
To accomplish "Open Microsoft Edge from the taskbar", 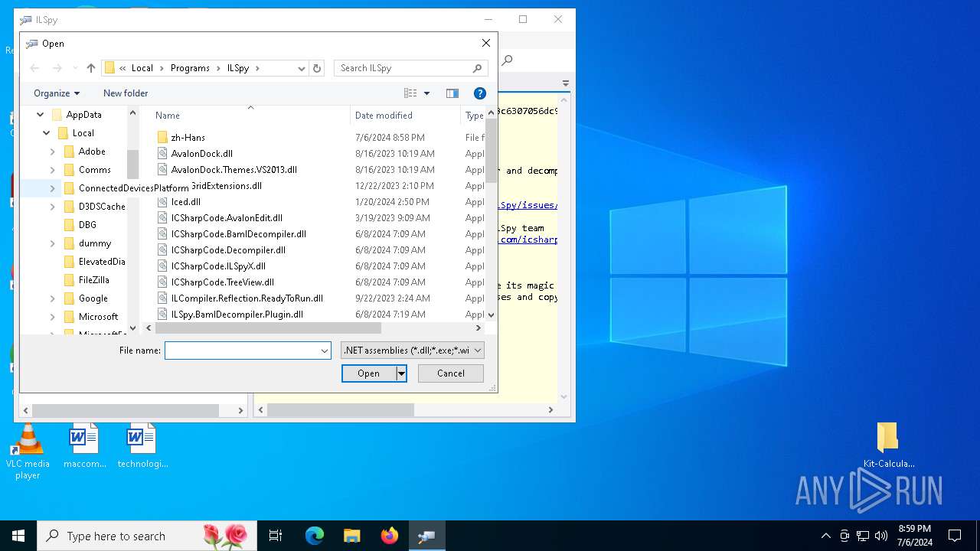I will pyautogui.click(x=315, y=536).
